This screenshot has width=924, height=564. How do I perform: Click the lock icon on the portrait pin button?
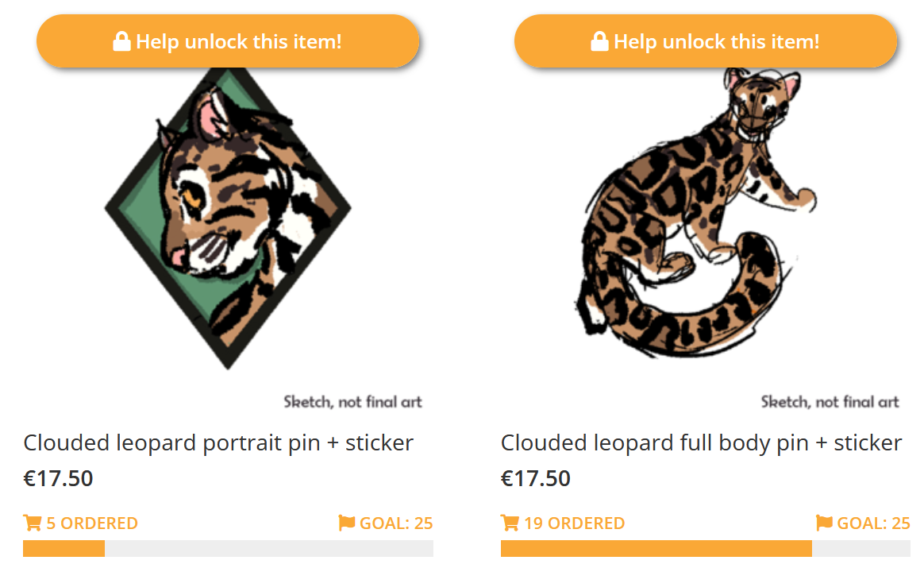point(121,41)
